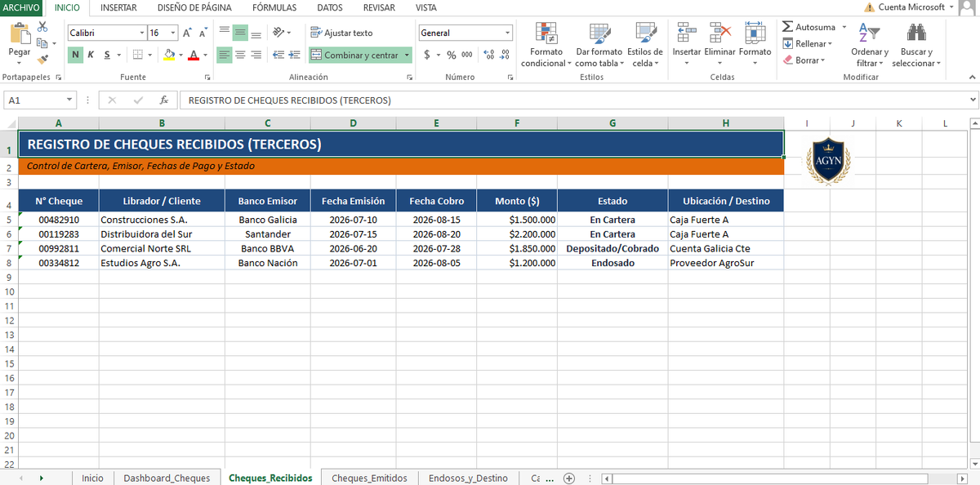Viewport: 980px width, 485px height.
Task: Open the General number format dropdown
Action: [x=507, y=33]
